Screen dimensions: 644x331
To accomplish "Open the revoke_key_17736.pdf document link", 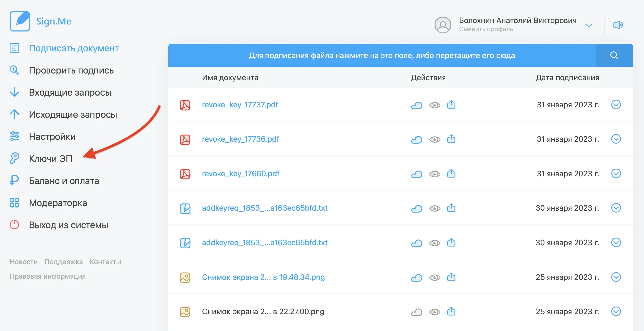I will click(240, 139).
